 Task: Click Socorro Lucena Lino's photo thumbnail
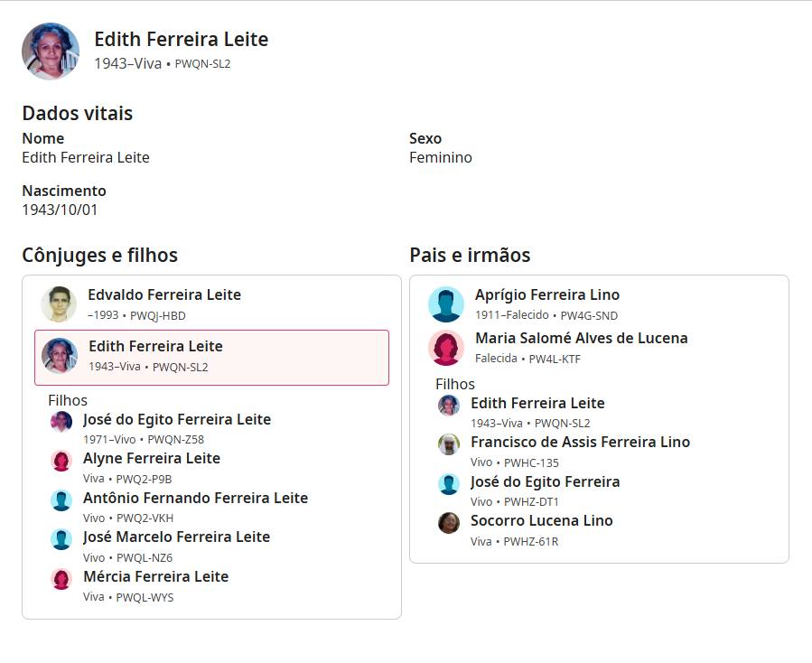tap(449, 523)
